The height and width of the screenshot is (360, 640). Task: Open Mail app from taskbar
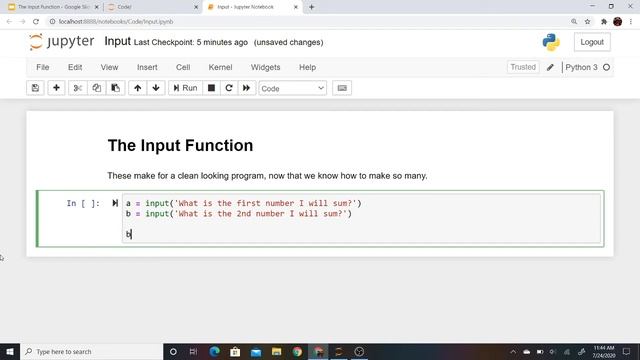pyautogui.click(x=256, y=351)
